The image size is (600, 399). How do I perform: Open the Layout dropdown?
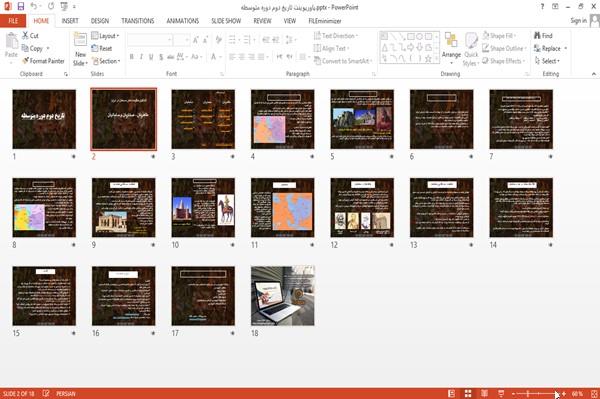pos(105,36)
